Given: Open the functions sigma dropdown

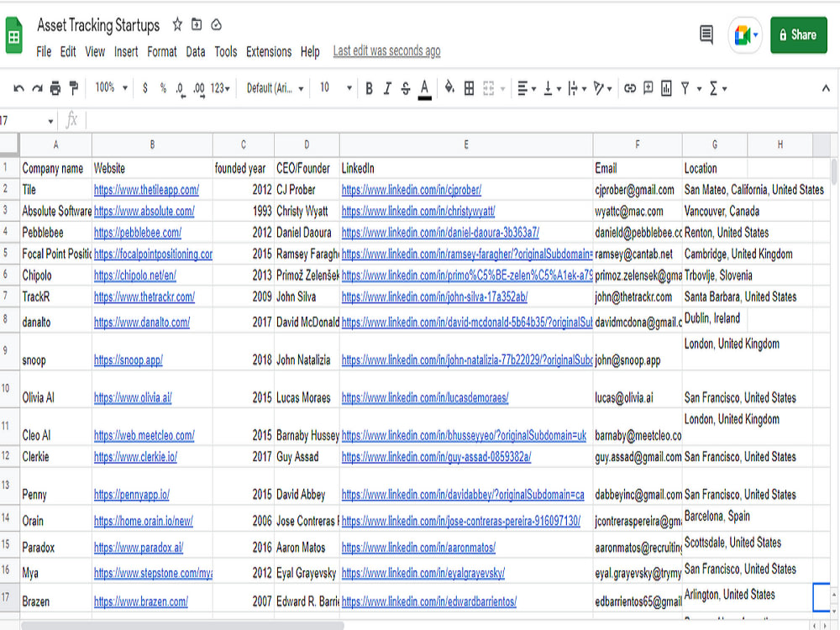Looking at the screenshot, I should 718,88.
